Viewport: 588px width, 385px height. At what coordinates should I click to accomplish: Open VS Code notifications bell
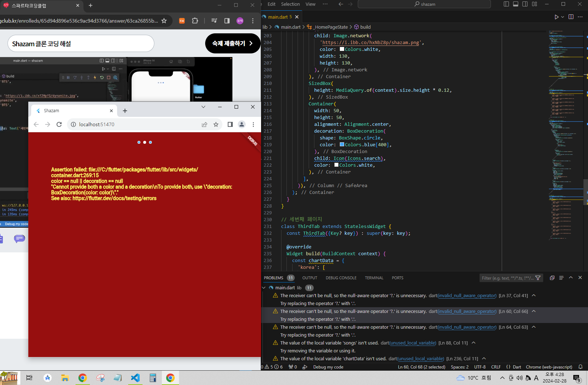(580, 367)
